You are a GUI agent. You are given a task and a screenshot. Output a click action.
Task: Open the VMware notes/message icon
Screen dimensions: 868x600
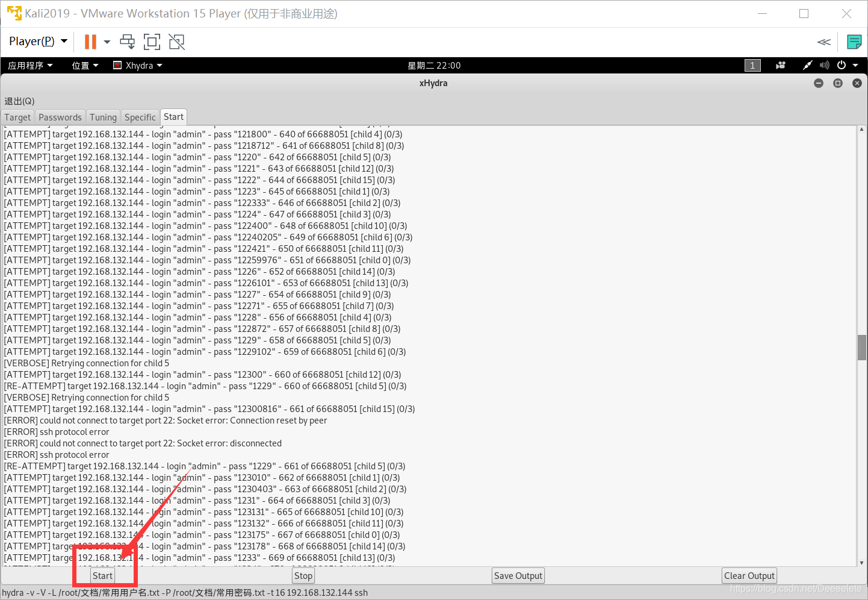pos(854,42)
